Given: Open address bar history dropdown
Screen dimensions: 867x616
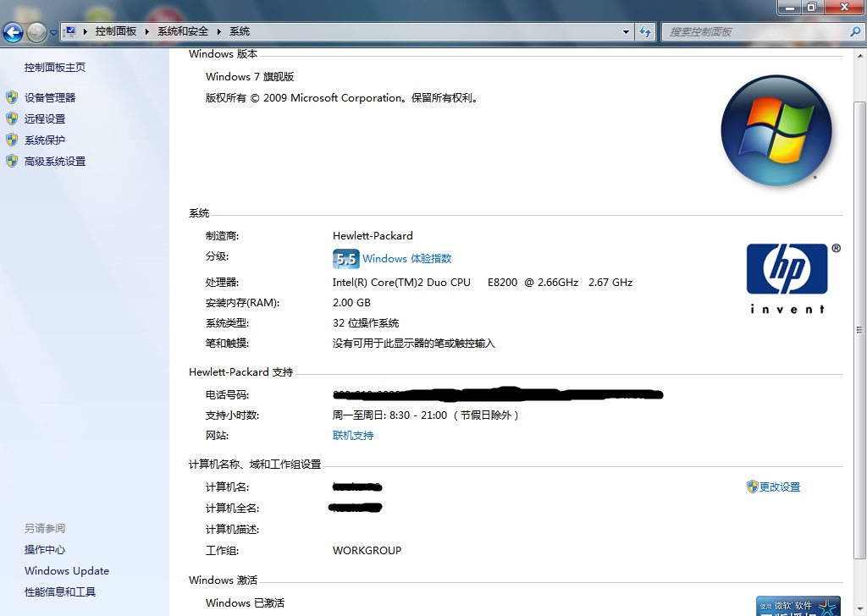Looking at the screenshot, I should coord(626,32).
